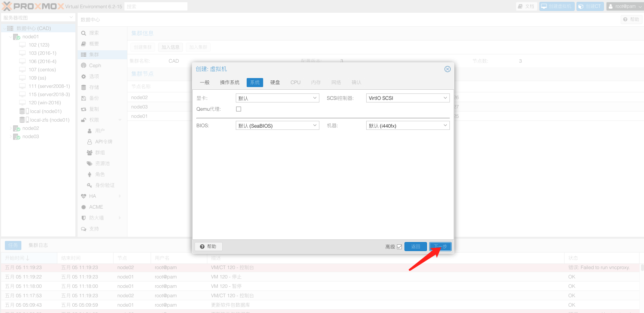Switch to the Hard Disk (硬盘) tab
This screenshot has width=644, height=313.
coord(275,82)
